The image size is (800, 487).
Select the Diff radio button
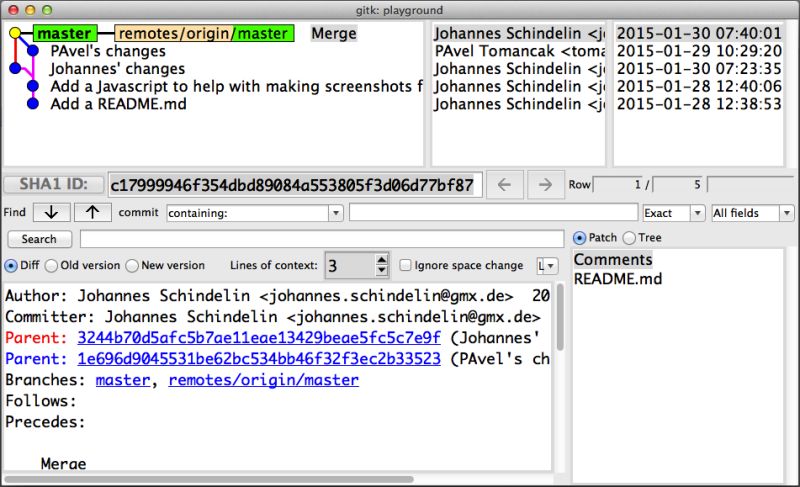(11, 266)
